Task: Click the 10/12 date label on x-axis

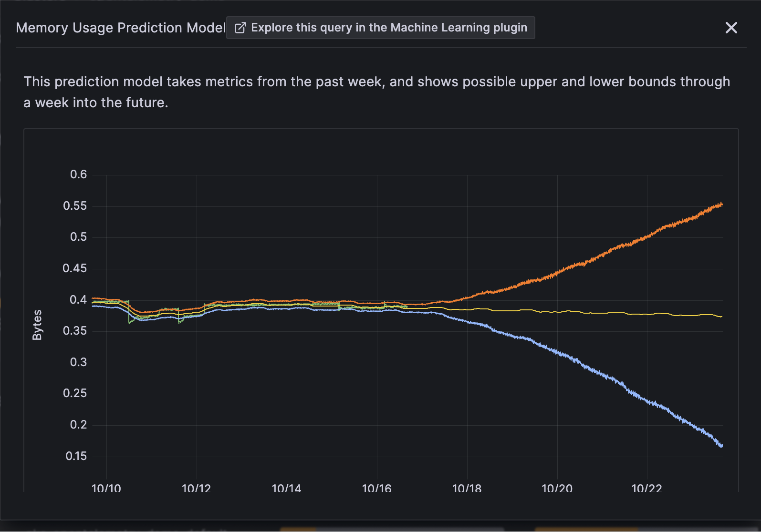Action: pyautogui.click(x=196, y=488)
